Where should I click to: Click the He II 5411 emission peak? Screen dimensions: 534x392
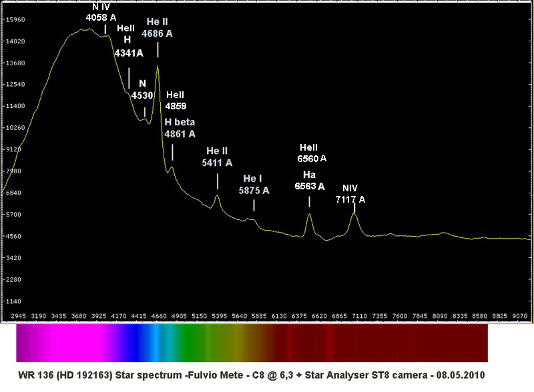click(x=216, y=197)
